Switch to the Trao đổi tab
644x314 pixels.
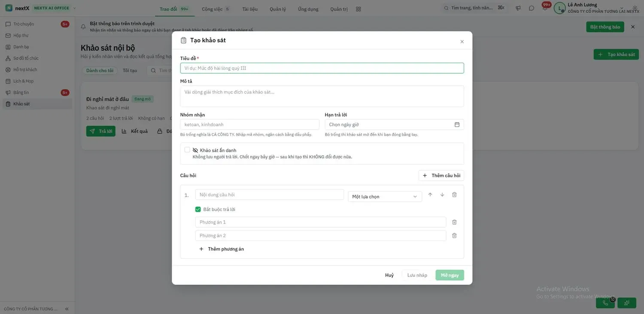[174, 9]
